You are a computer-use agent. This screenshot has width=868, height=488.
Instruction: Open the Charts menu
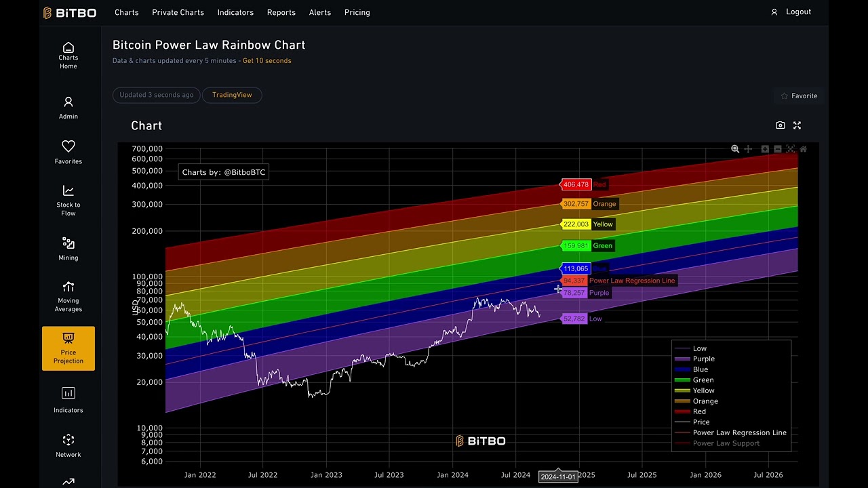[126, 12]
